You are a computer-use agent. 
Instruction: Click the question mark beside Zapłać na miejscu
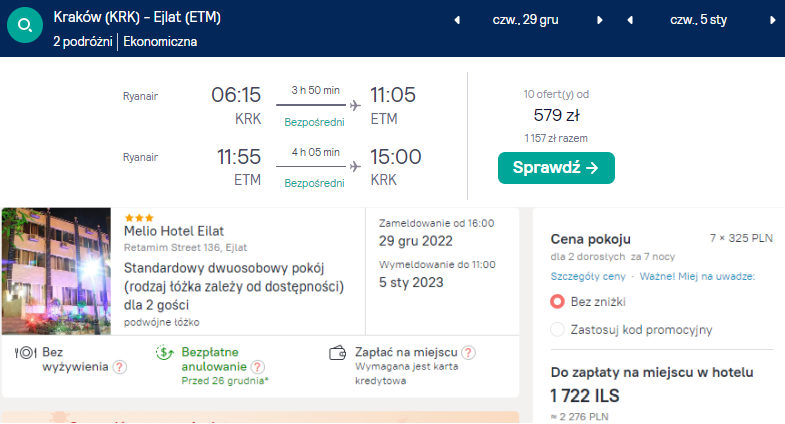coord(468,352)
